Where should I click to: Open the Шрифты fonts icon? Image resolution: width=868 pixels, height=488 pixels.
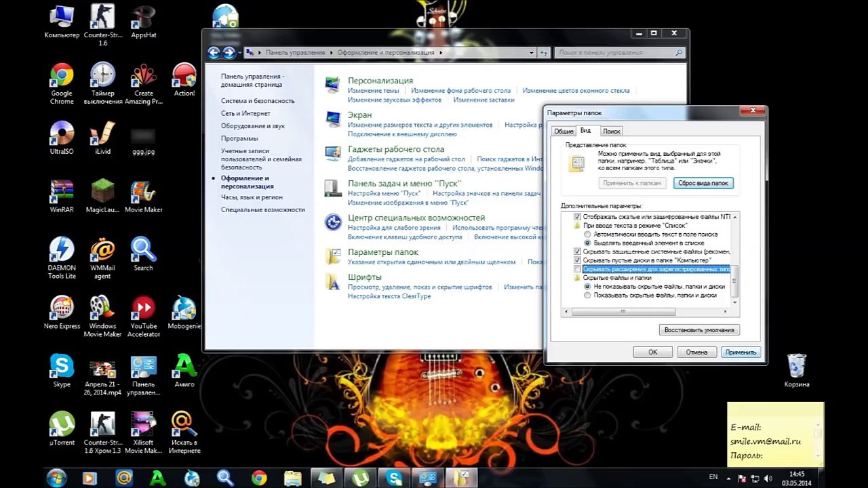point(332,281)
